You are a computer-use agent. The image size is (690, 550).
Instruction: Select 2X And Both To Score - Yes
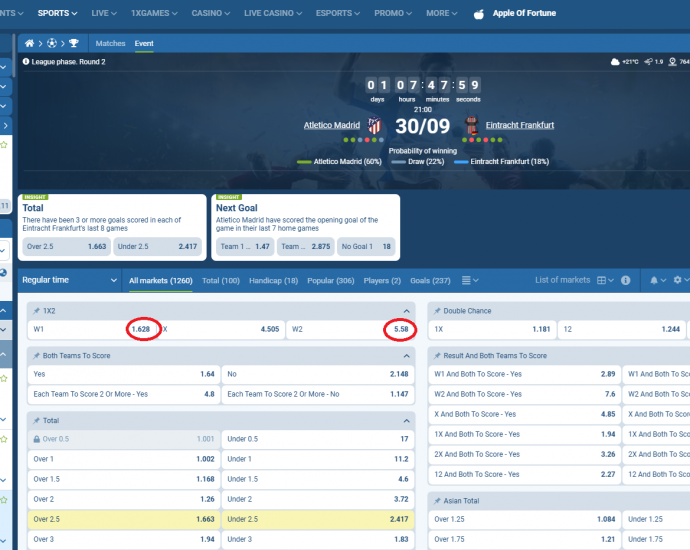[525, 455]
